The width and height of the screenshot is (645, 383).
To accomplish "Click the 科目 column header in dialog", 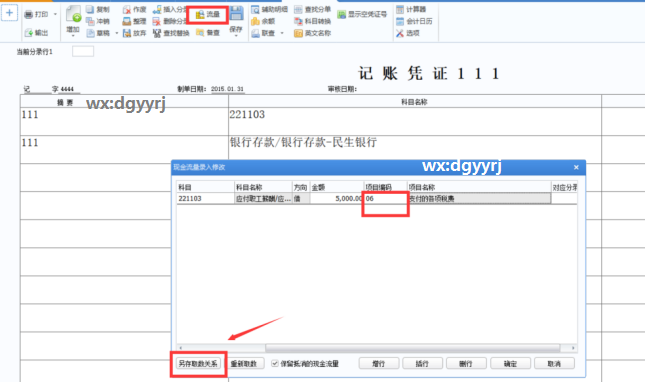I will [x=205, y=187].
